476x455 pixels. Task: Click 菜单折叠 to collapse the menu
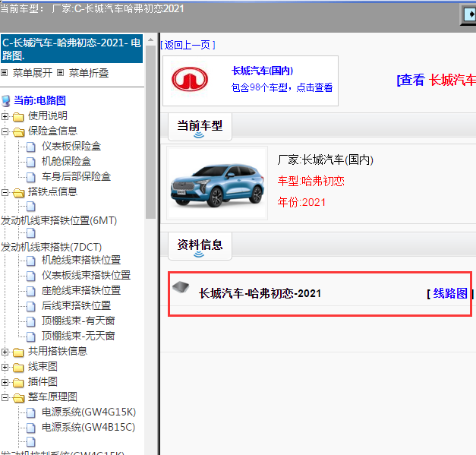point(89,73)
